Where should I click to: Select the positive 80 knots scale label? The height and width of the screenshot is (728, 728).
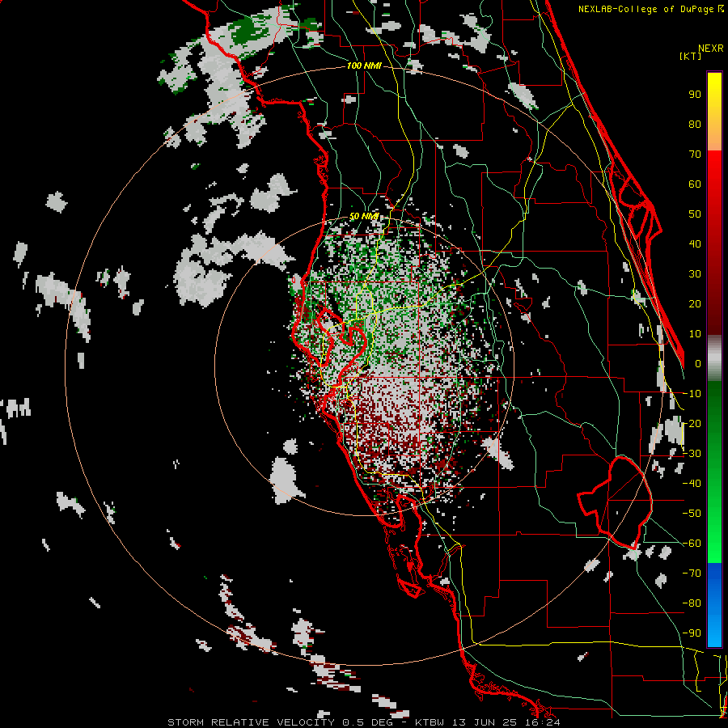tap(695, 124)
